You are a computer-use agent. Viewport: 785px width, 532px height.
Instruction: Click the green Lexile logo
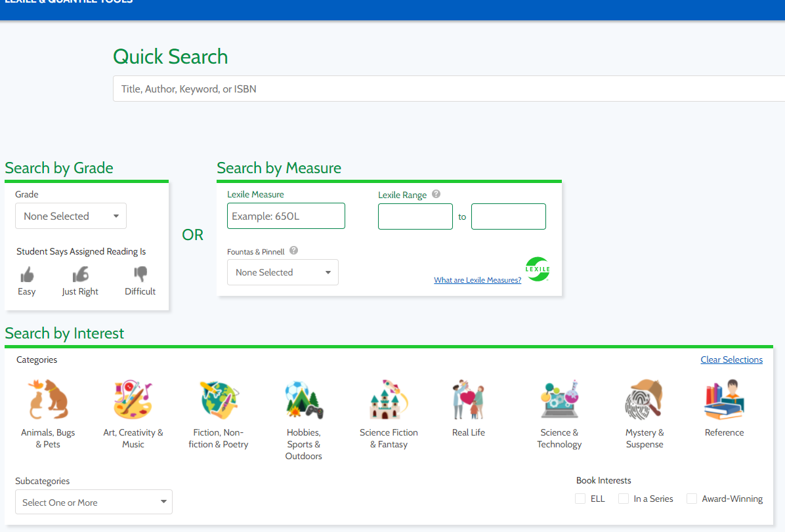537,269
